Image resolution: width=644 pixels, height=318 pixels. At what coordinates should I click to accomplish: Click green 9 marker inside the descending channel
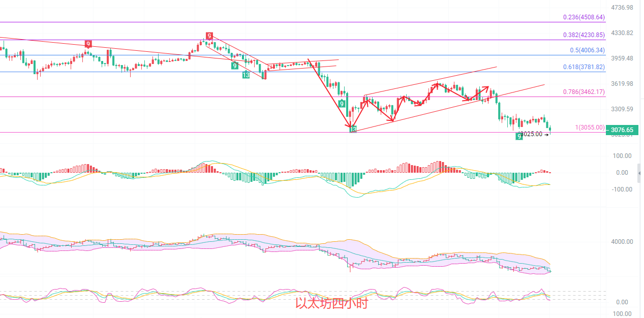234,66
